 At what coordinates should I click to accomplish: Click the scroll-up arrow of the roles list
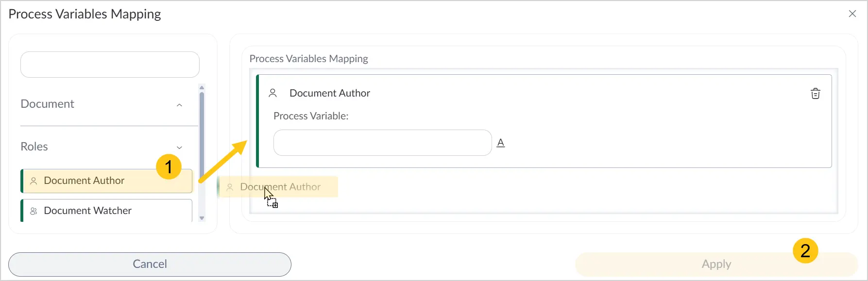[x=202, y=87]
